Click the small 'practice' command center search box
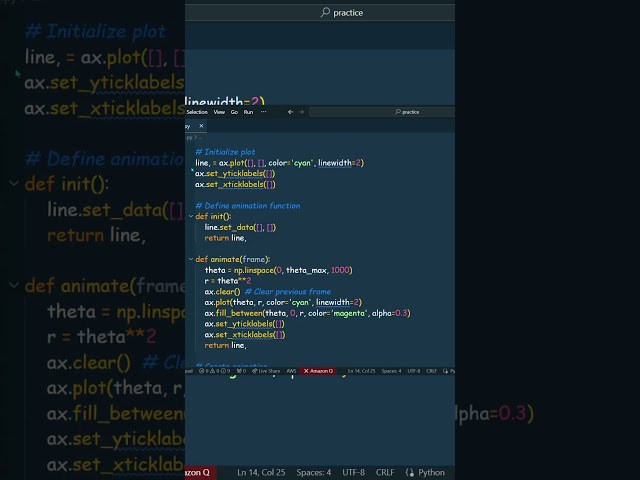 (382, 112)
